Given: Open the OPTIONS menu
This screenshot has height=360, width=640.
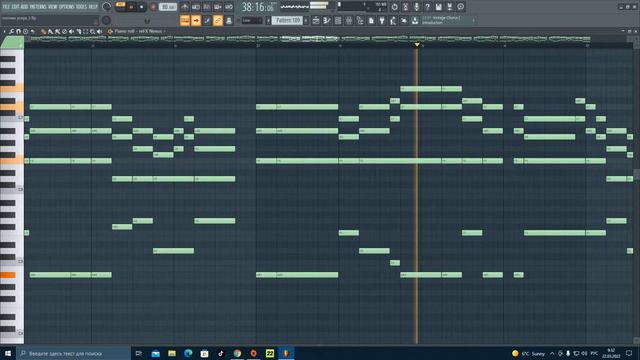Looking at the screenshot, I should tap(67, 7).
